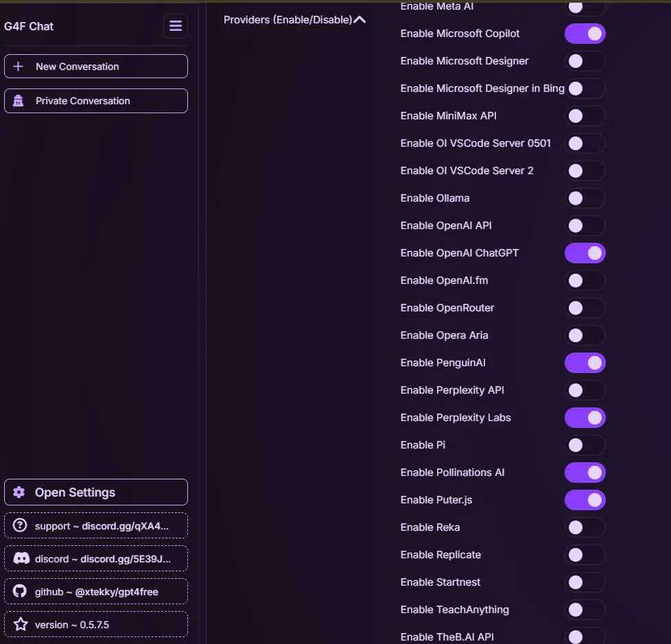671x644 pixels.
Task: Turn off the Perplexity Labs toggle
Action: click(585, 418)
